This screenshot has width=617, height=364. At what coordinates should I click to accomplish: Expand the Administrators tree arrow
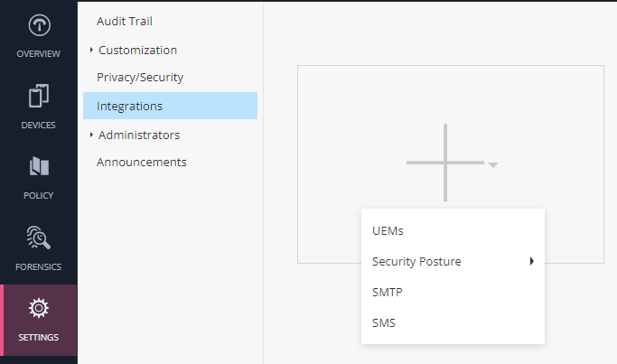[91, 135]
